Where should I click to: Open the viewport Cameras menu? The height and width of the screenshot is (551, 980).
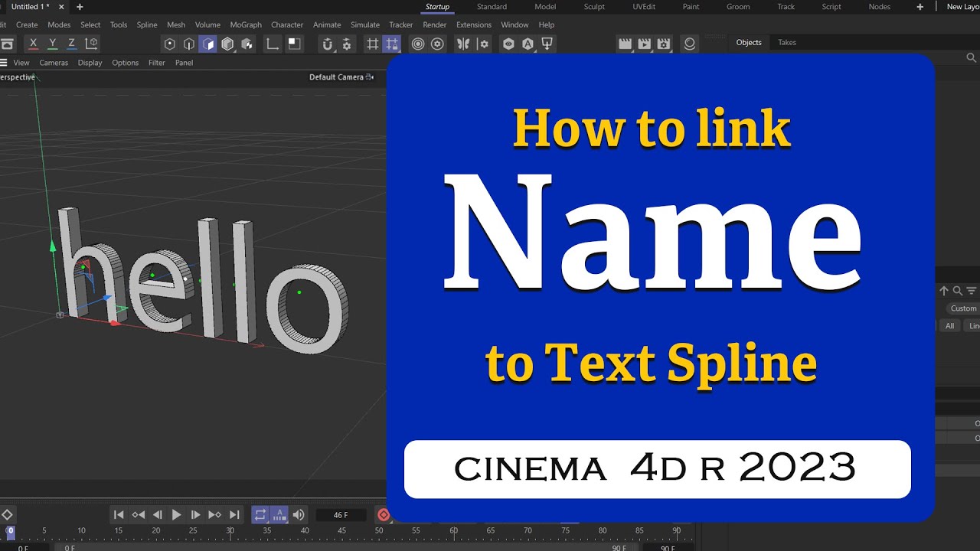click(54, 63)
